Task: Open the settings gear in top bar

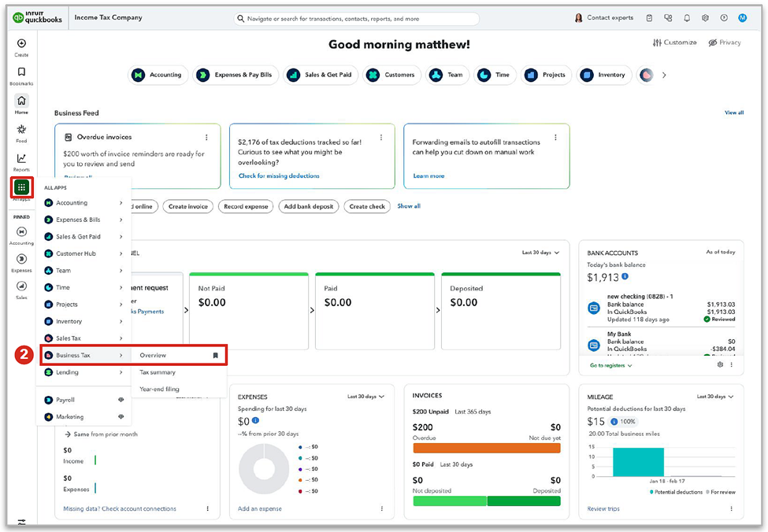Action: pyautogui.click(x=705, y=18)
